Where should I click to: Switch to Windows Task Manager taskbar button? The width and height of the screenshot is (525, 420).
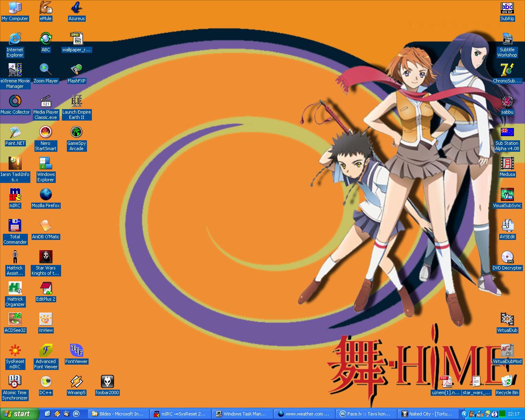coord(242,414)
